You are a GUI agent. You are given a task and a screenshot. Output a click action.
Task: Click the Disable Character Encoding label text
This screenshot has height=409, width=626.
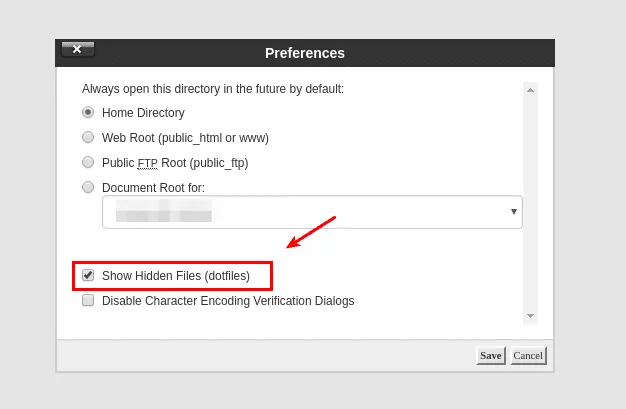coord(228,301)
